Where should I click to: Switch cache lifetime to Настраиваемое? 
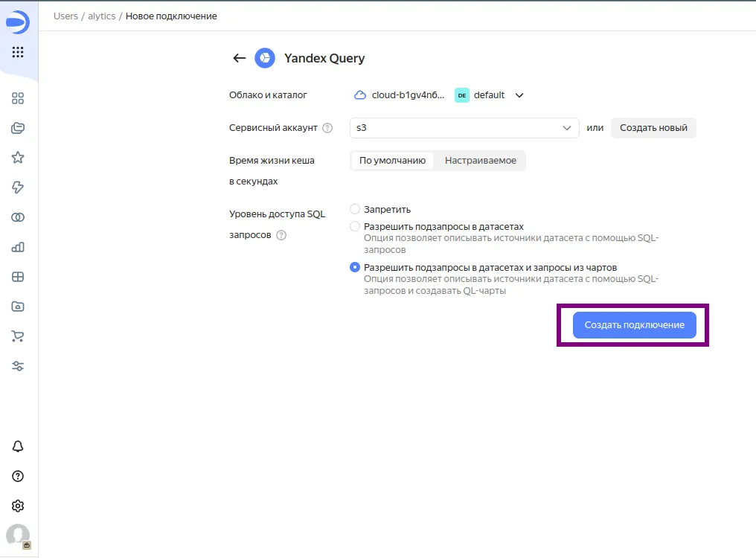[x=480, y=161]
